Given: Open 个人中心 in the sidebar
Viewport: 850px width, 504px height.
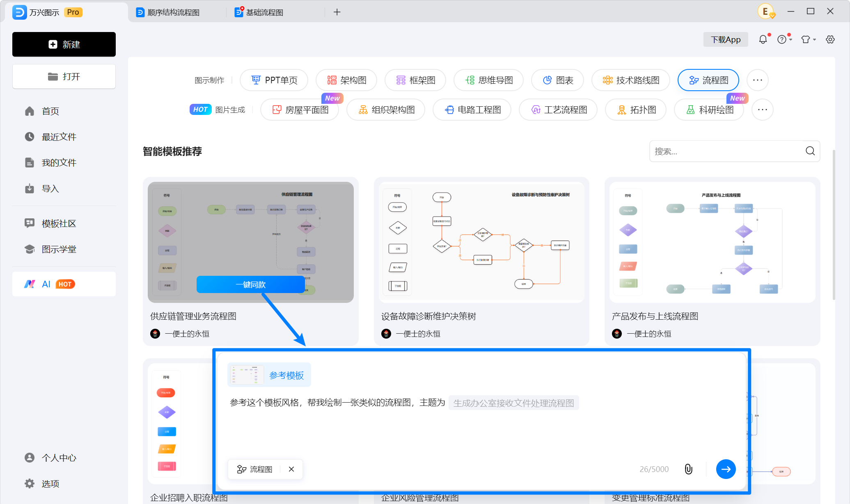Looking at the screenshot, I should pos(50,458).
